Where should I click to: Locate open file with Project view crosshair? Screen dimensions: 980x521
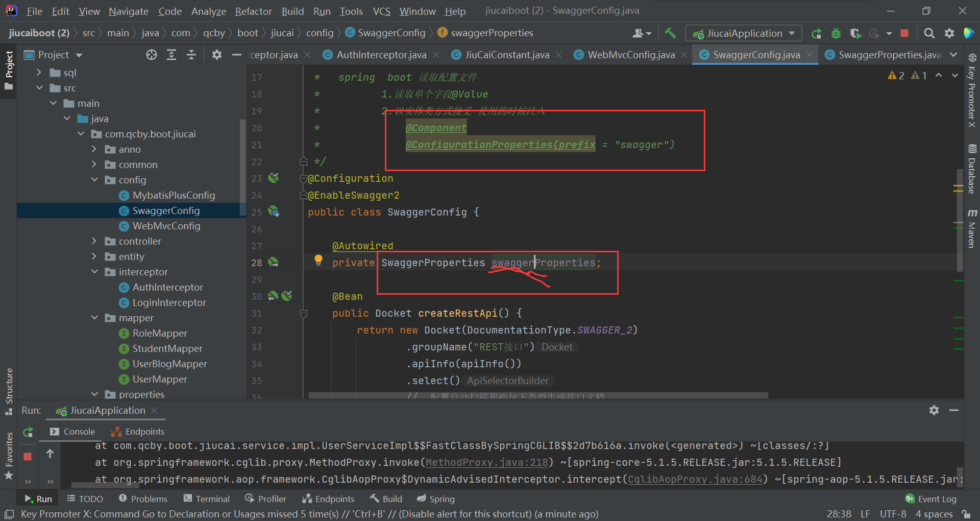[152, 55]
